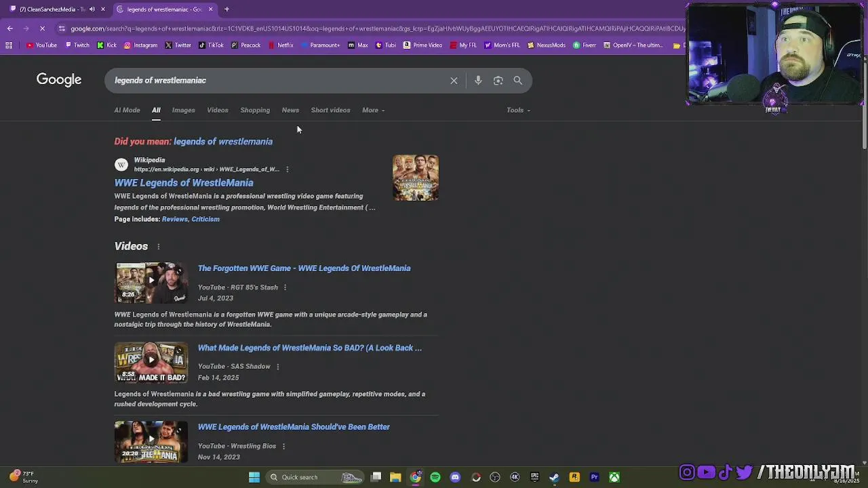Open 'Should've Been Better' video link
This screenshot has width=868, height=488.
(294, 427)
